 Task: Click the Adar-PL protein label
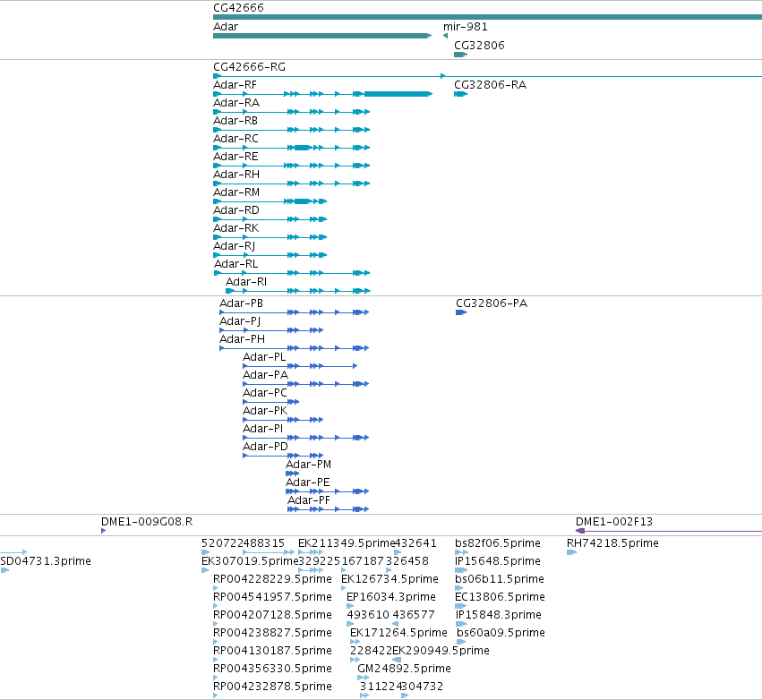pos(264,357)
